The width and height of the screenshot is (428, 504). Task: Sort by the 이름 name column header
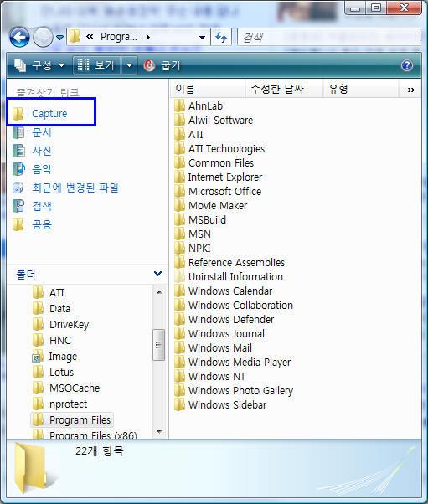click(208, 89)
